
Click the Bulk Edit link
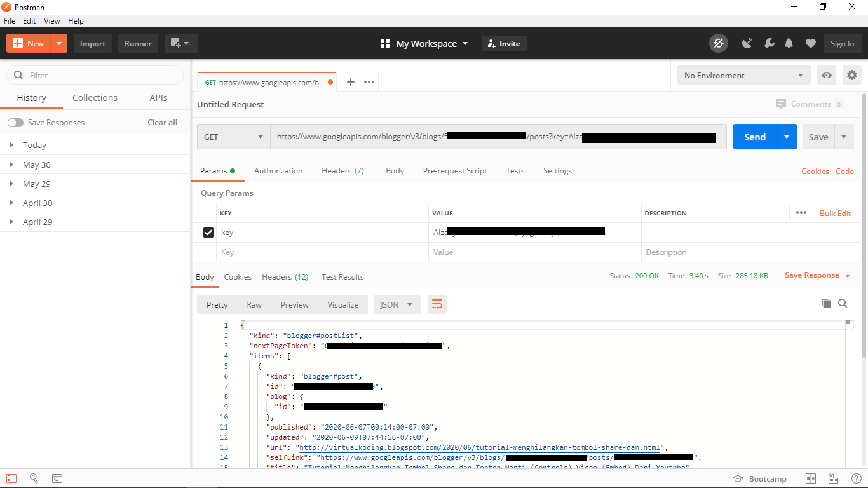(835, 213)
